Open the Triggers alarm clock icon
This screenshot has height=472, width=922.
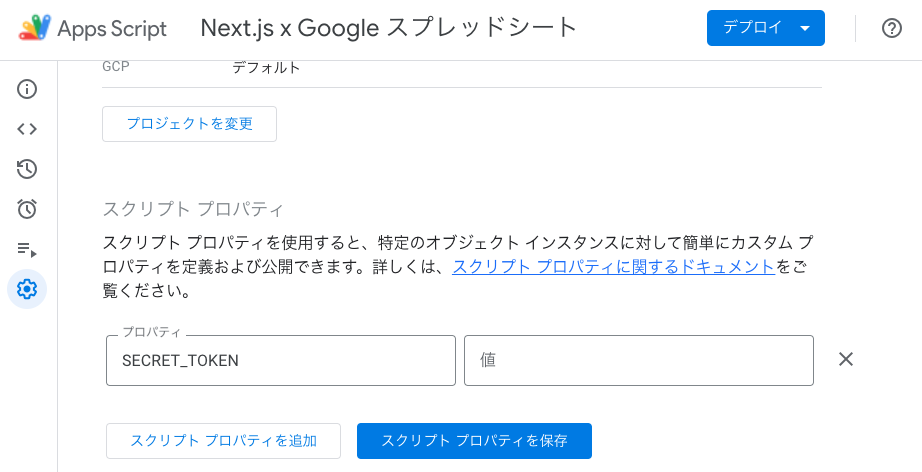click(27, 209)
